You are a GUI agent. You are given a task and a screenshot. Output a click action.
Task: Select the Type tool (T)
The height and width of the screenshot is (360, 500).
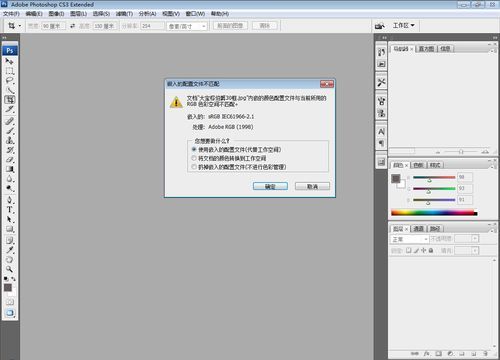click(x=9, y=210)
